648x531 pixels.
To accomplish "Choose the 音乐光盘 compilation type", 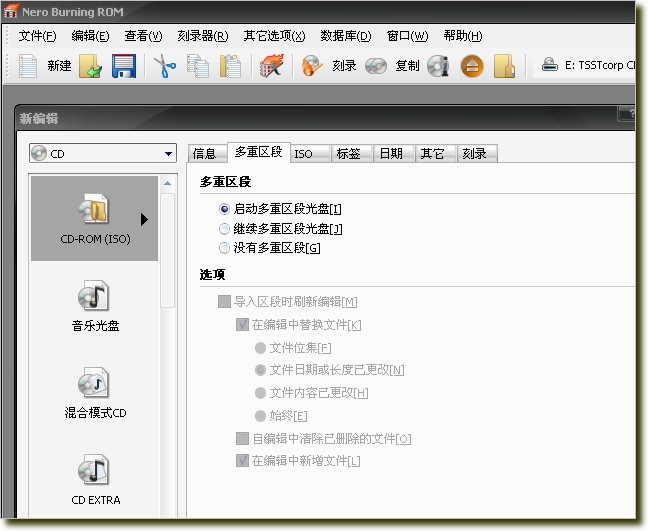I will pyautogui.click(x=95, y=306).
